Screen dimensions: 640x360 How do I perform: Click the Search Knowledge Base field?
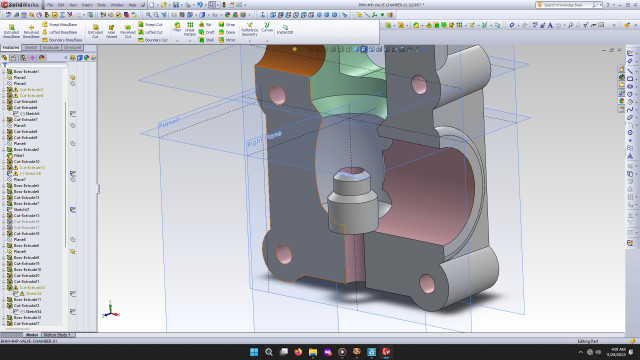click(569, 5)
